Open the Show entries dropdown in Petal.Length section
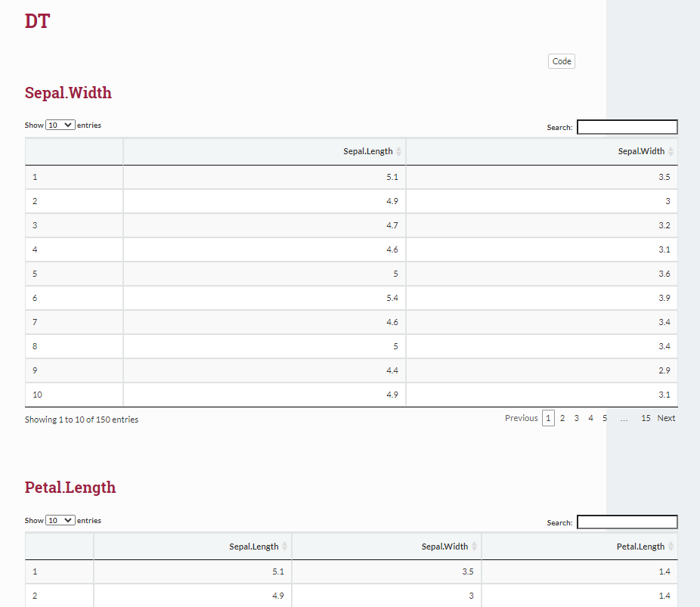700x607 pixels. (60, 520)
